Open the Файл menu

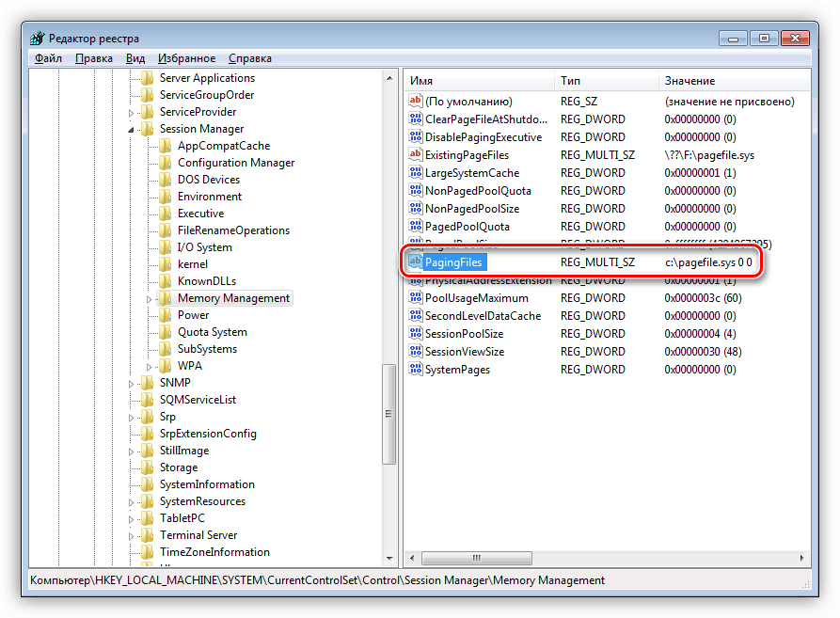48,57
